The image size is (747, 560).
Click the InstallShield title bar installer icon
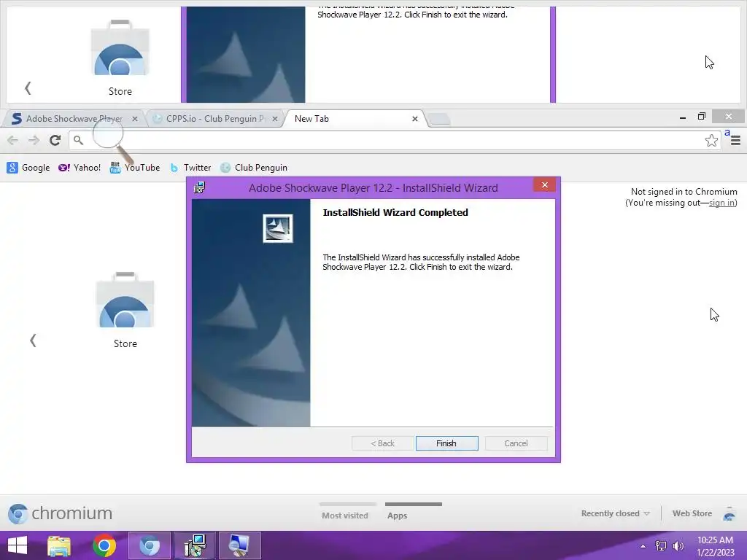point(200,187)
